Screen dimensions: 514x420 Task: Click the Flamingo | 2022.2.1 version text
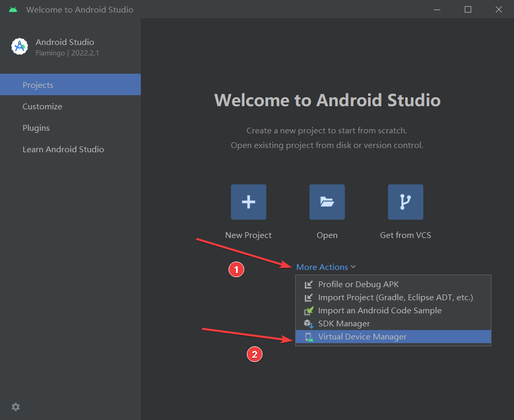click(67, 53)
